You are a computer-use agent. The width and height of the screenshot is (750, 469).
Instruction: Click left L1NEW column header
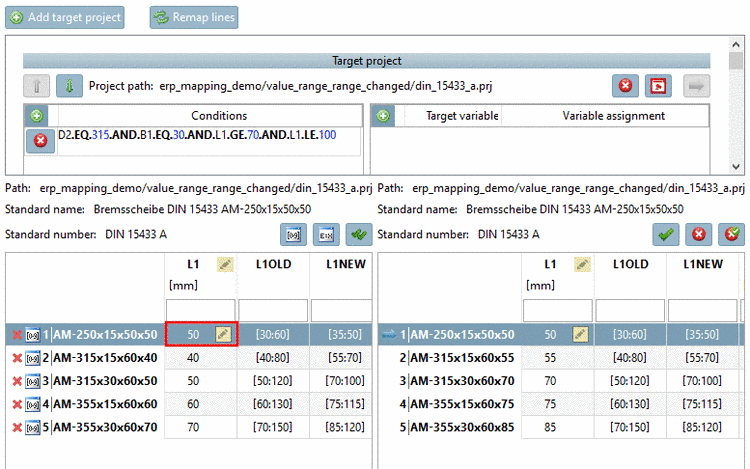[345, 264]
